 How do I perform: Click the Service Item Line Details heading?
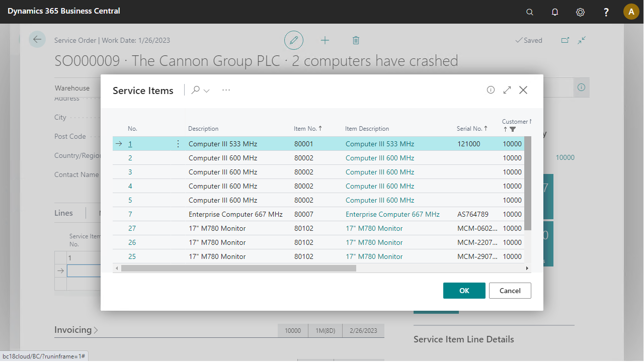click(x=464, y=339)
